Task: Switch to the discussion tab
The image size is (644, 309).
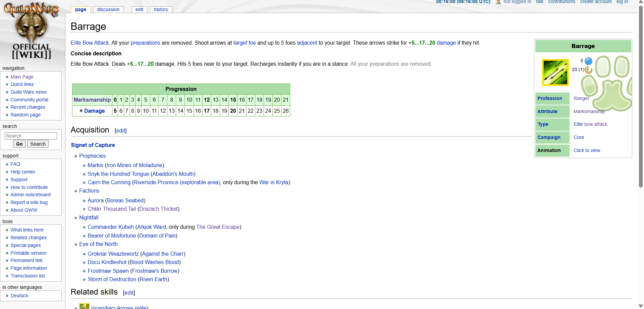Action: click(x=108, y=10)
